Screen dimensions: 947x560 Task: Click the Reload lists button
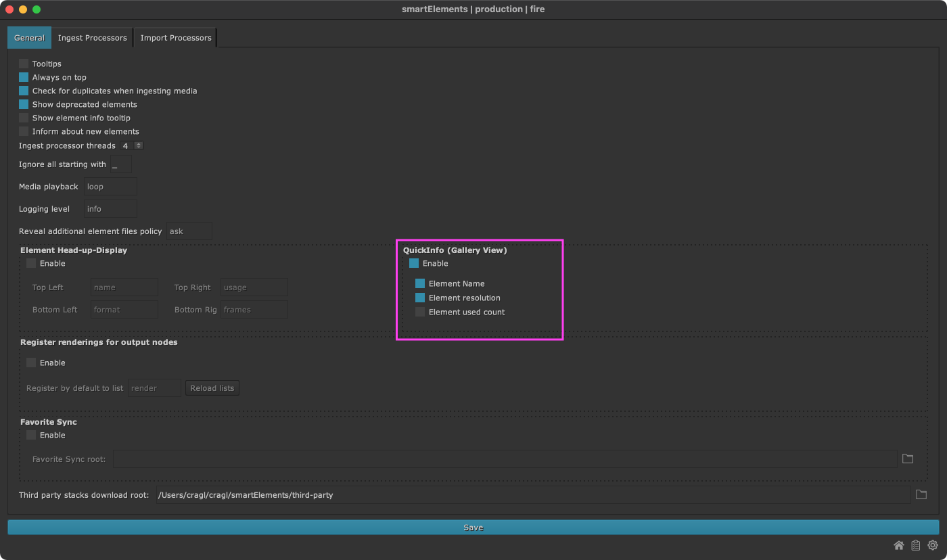(x=212, y=388)
